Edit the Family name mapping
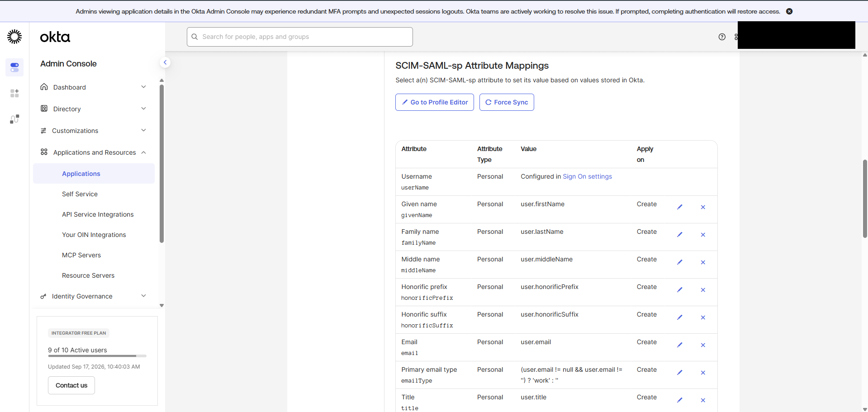Image resolution: width=868 pixels, height=412 pixels. point(679,235)
